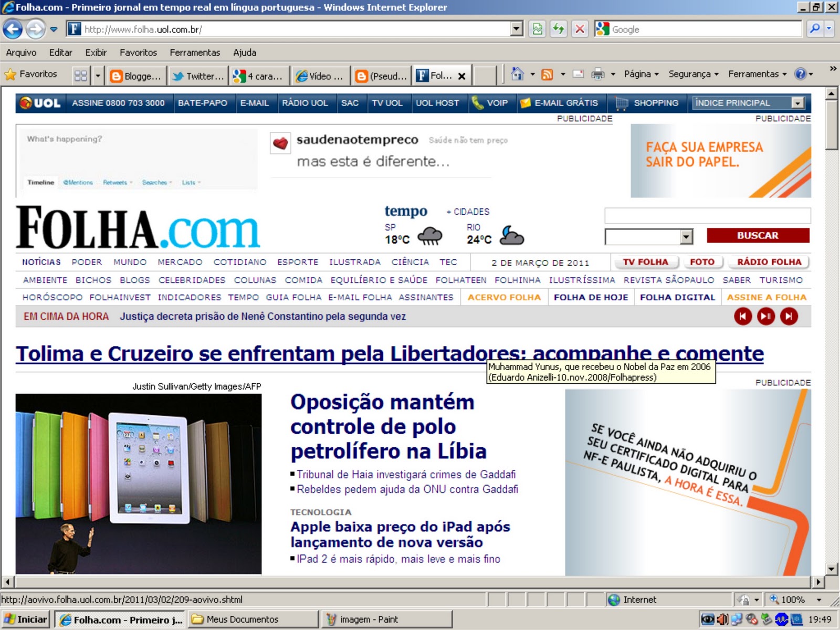Click the Stop loading red X icon
Image resolution: width=840 pixels, height=630 pixels.
(x=580, y=29)
